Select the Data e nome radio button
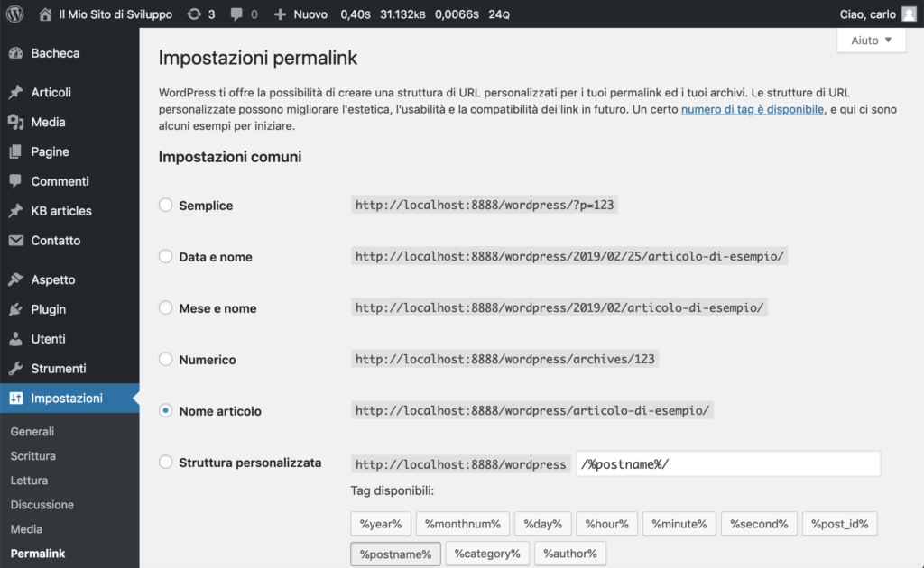This screenshot has height=568, width=924. click(166, 256)
